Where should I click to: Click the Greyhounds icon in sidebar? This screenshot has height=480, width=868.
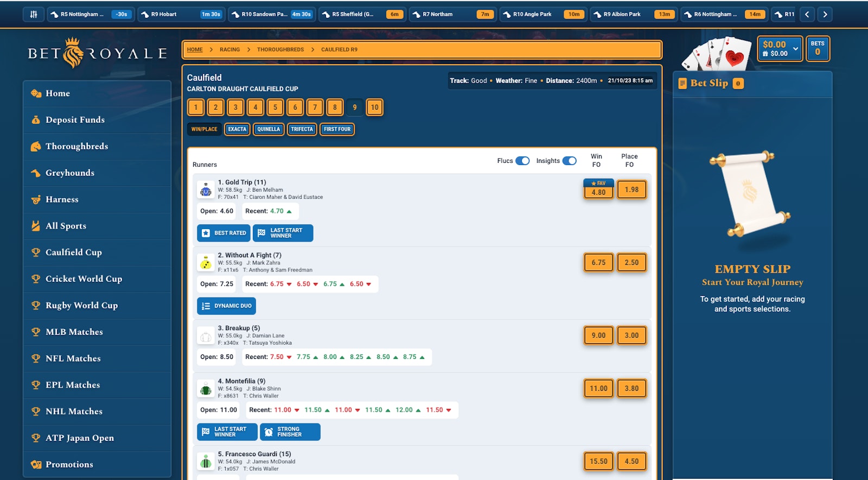36,173
